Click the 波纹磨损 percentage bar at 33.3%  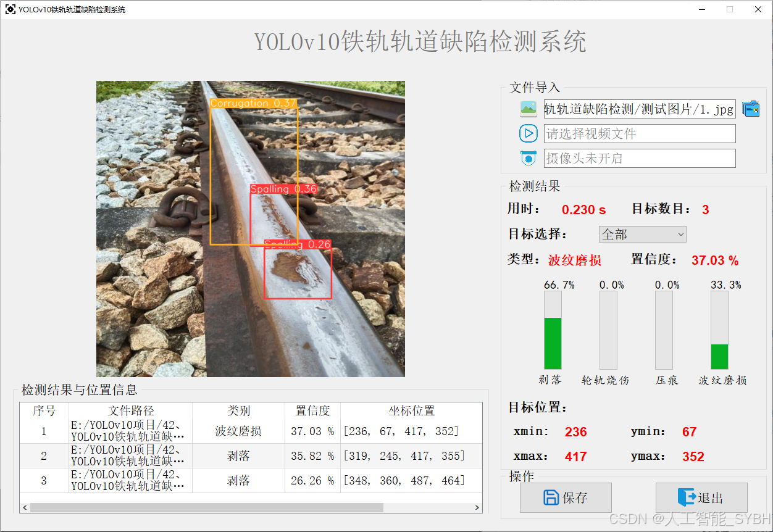pos(719,330)
